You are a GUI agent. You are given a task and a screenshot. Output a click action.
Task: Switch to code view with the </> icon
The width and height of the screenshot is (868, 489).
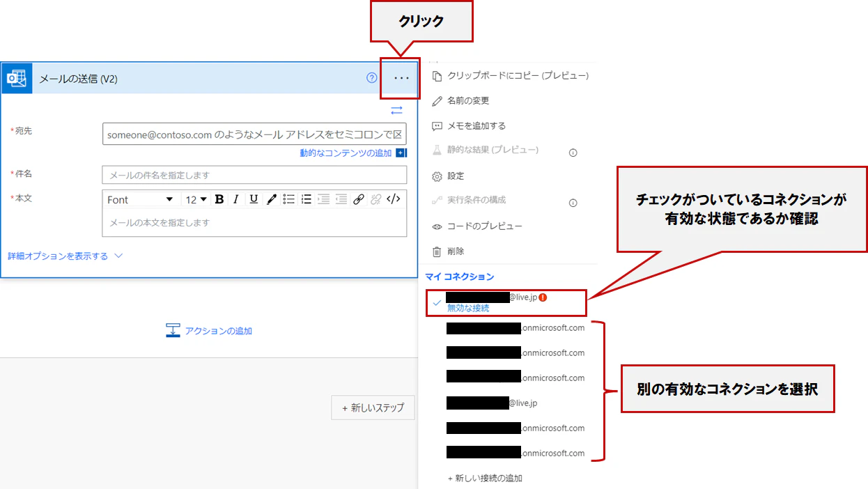tap(394, 199)
